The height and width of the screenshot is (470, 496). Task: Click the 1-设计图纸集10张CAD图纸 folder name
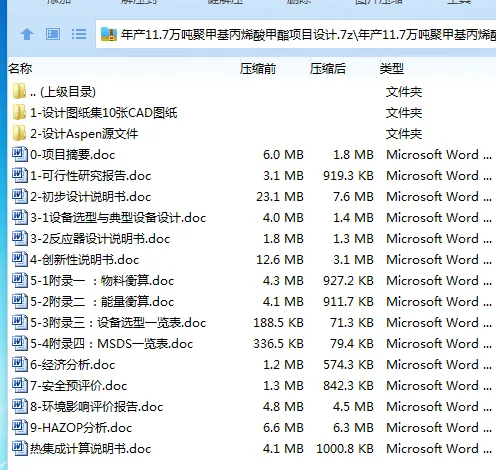(104, 113)
